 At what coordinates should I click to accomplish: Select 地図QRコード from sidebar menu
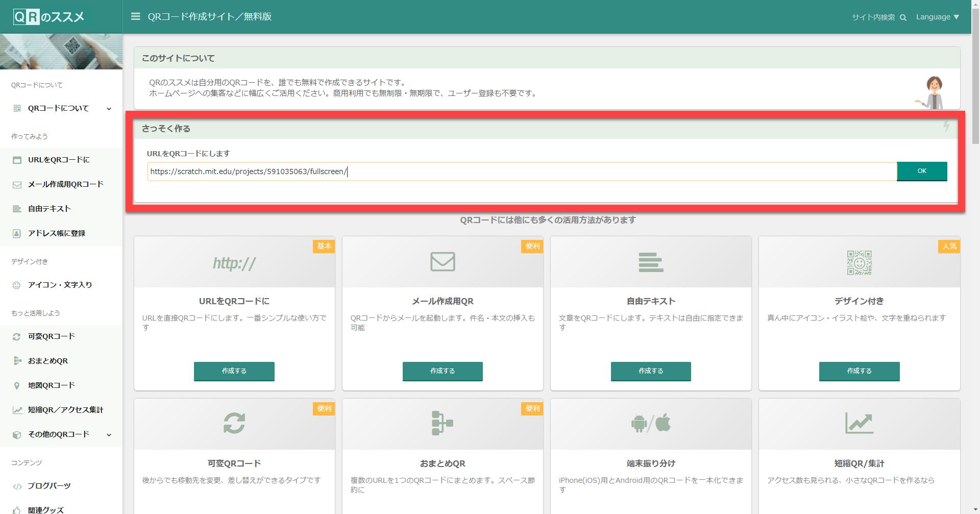coord(51,385)
